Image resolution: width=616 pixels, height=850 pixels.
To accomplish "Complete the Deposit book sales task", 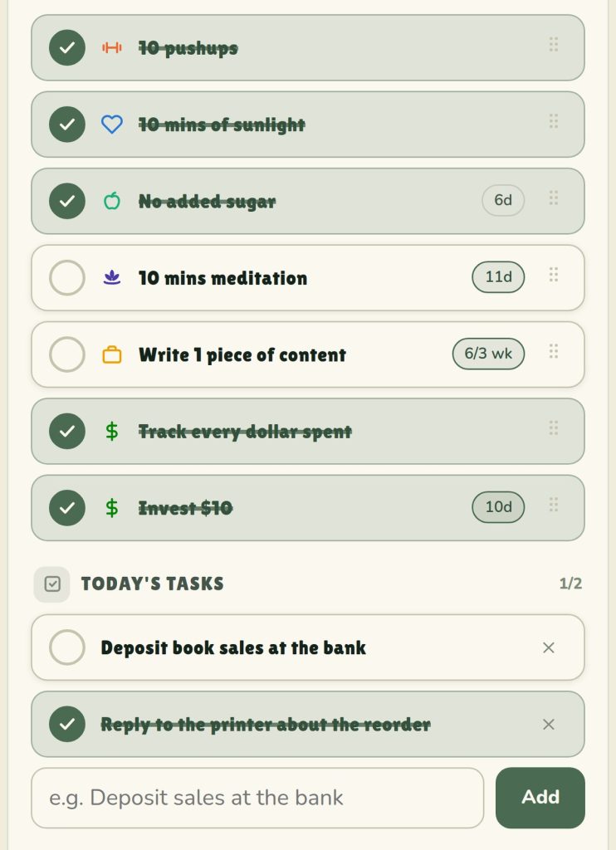I will [x=66, y=647].
